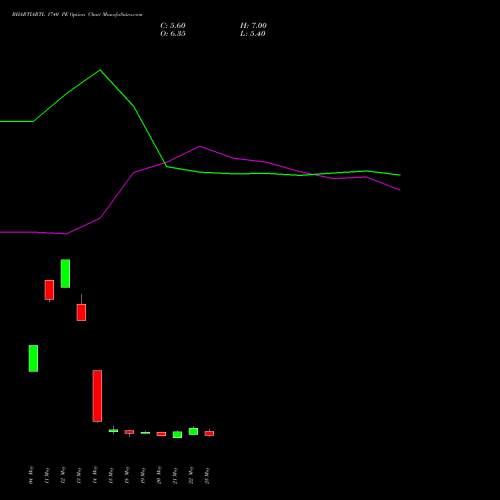500x500 pixels.
Task: Click the green candlestick for 21 May
Action: tap(177, 435)
